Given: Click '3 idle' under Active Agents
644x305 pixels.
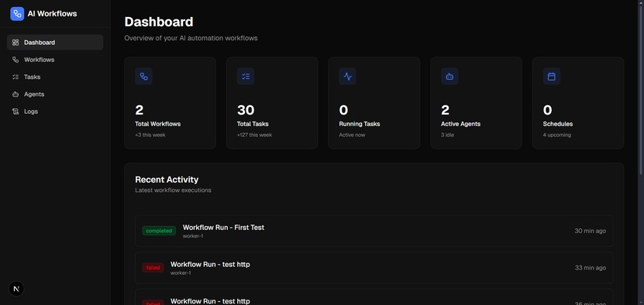Looking at the screenshot, I should [x=448, y=135].
